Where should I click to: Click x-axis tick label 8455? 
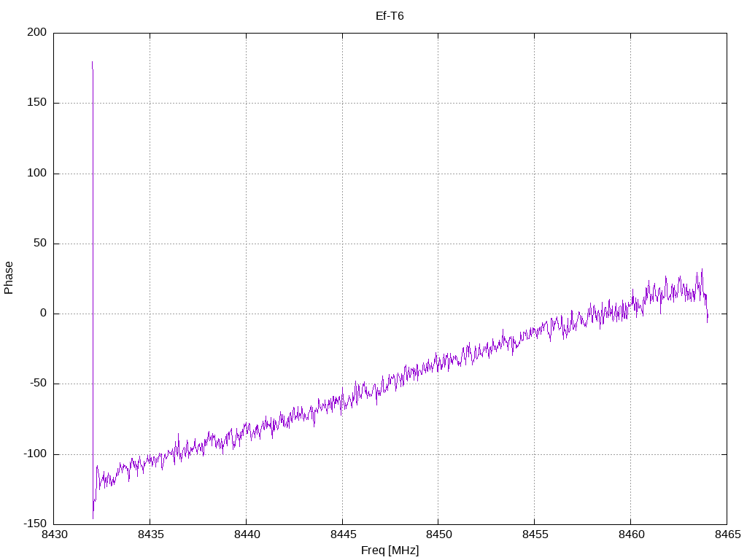point(535,534)
